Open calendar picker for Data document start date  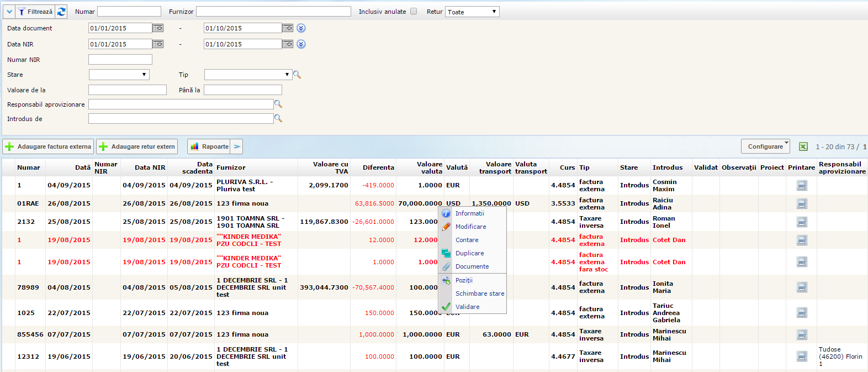coord(158,28)
